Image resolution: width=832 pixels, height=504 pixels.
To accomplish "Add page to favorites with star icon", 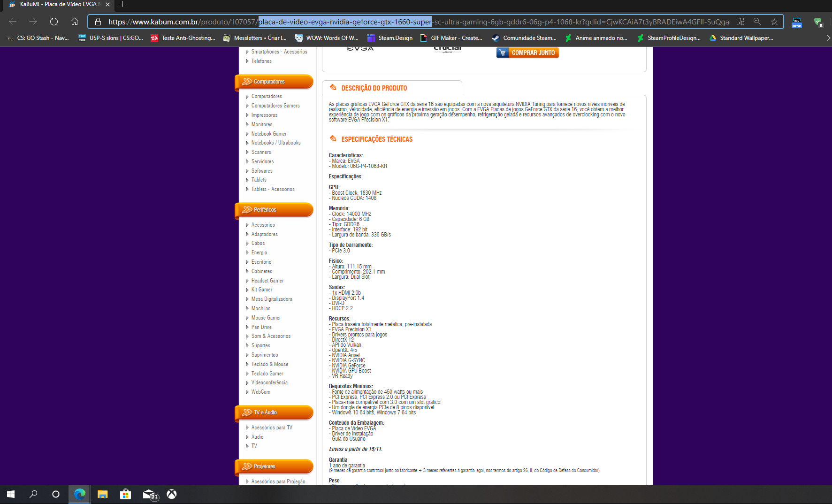I will click(774, 22).
